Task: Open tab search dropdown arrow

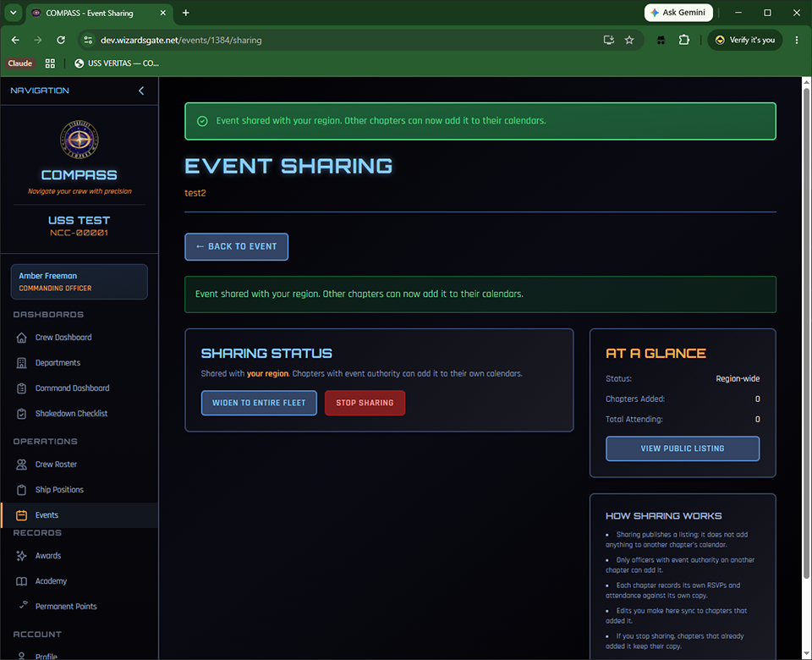Action: tap(13, 13)
